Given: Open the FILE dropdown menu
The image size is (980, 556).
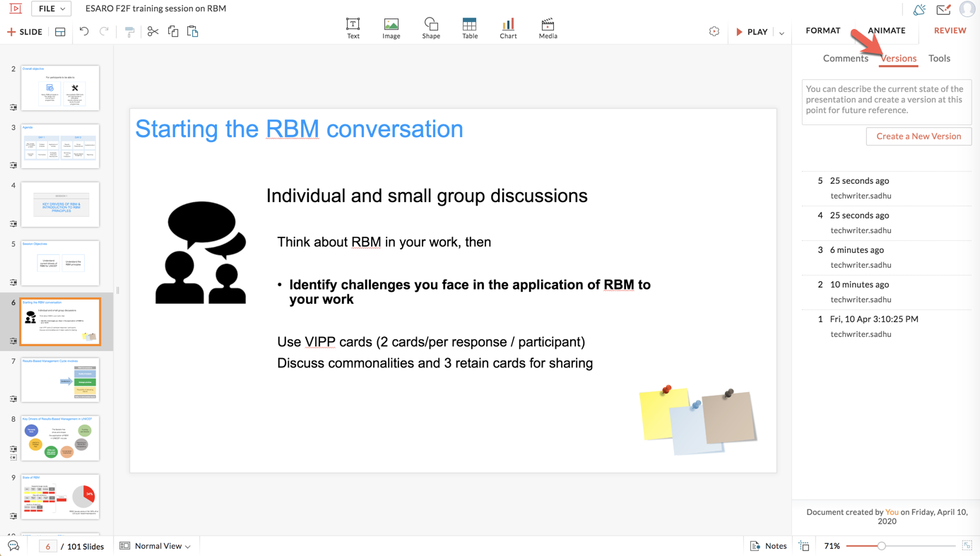Looking at the screenshot, I should 52,8.
